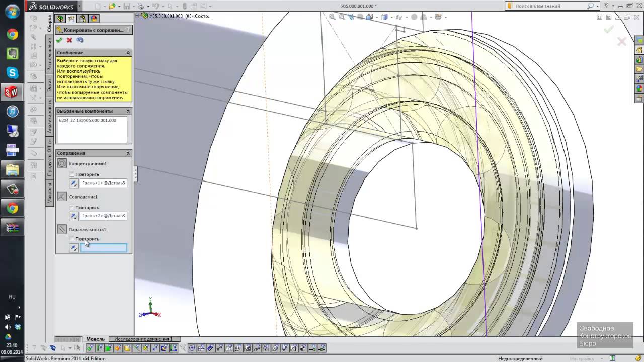Open the DisplayManager color-sphere tab

94,19
